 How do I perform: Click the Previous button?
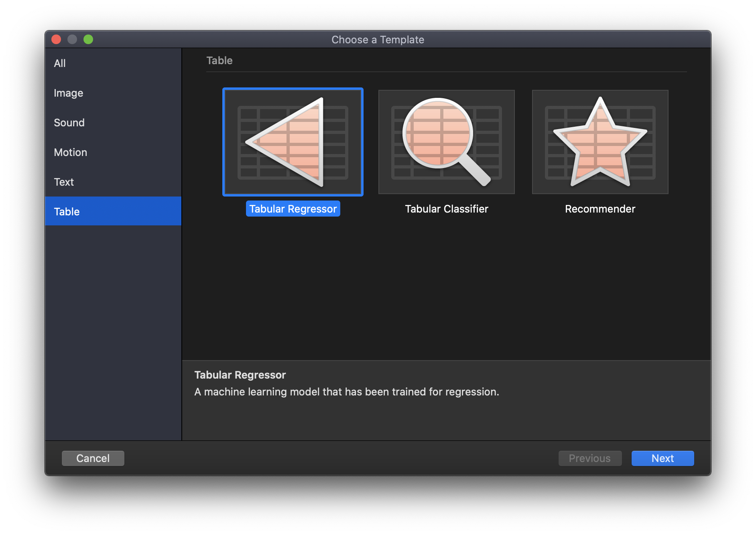(590, 458)
